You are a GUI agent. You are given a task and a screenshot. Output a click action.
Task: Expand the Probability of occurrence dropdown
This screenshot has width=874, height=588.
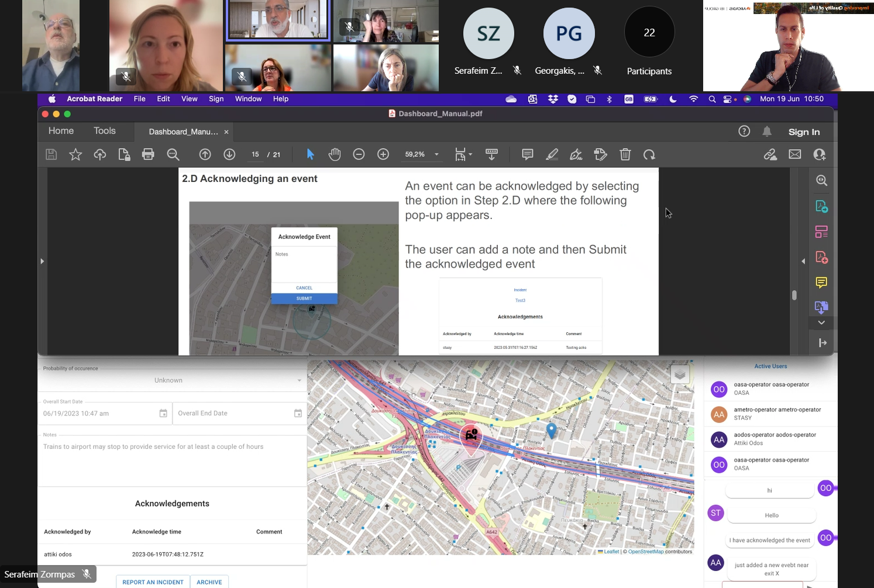299,381
